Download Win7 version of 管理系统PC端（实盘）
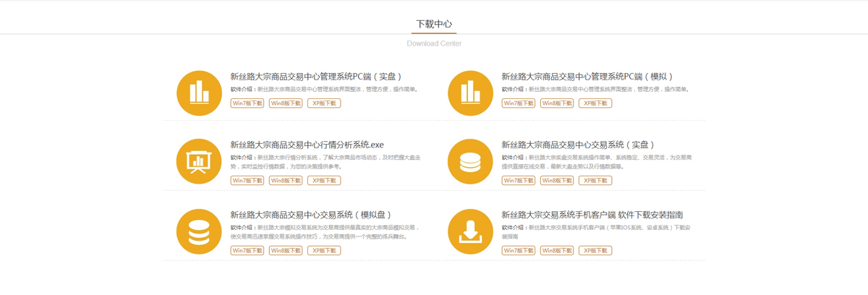868x295 pixels. [247, 103]
